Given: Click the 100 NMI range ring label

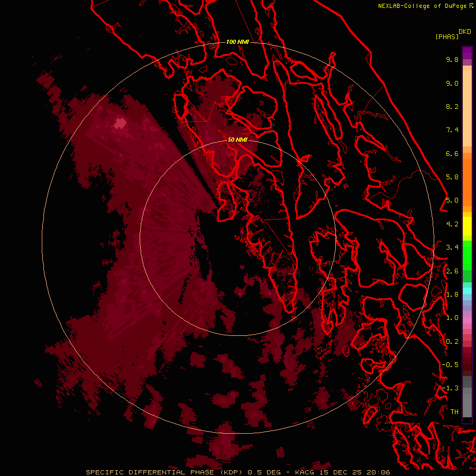Looking at the screenshot, I should click(x=237, y=42).
